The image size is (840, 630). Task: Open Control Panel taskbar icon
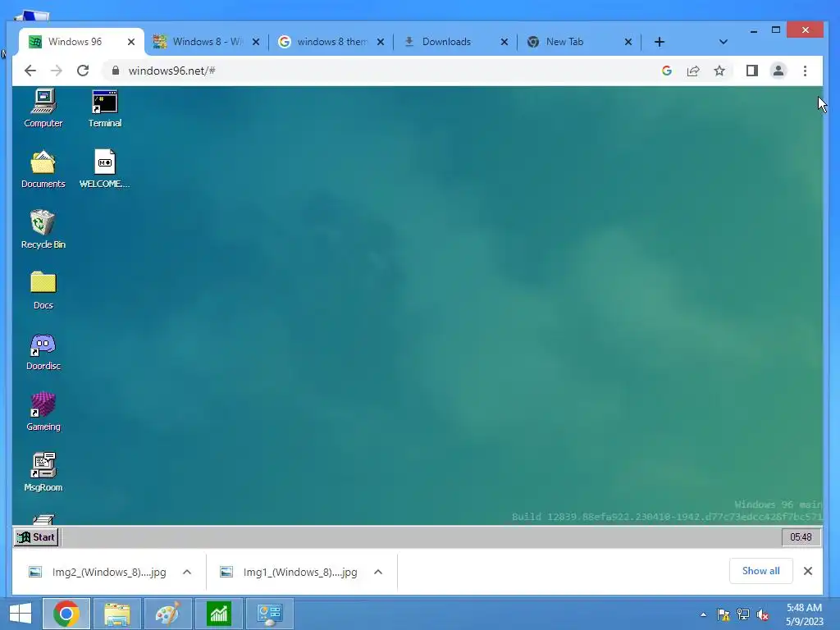click(x=269, y=614)
